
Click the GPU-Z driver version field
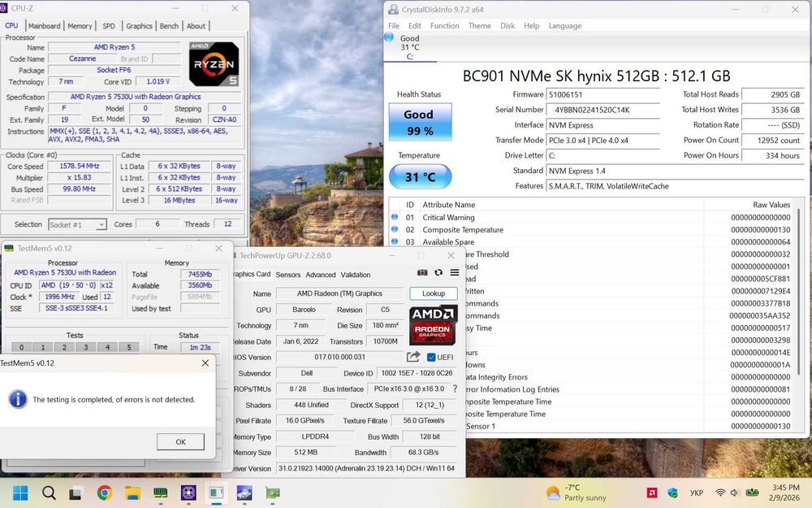[x=366, y=468]
